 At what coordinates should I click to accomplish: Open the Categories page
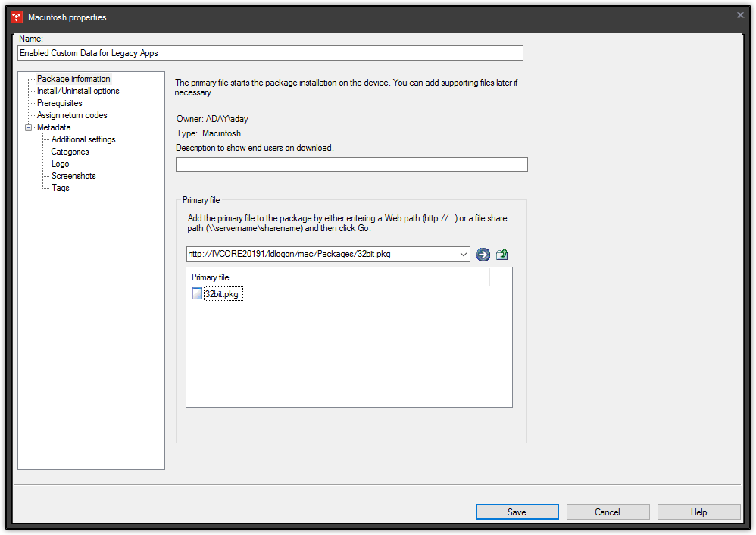(69, 151)
